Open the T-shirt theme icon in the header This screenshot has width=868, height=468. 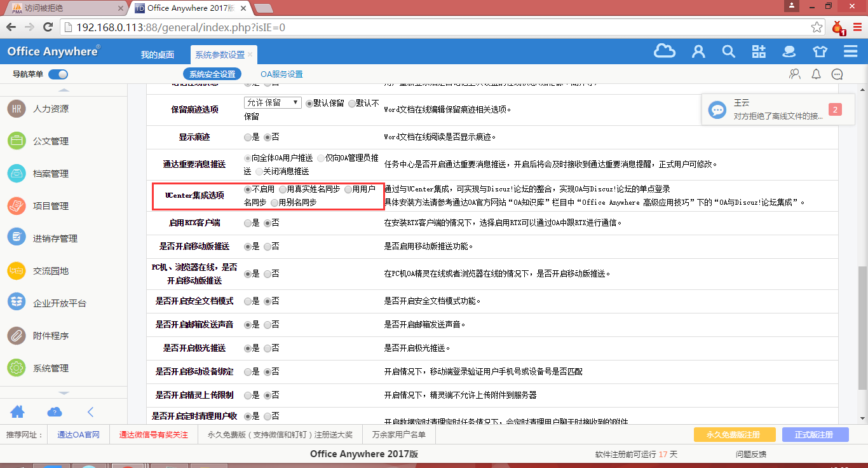point(820,52)
